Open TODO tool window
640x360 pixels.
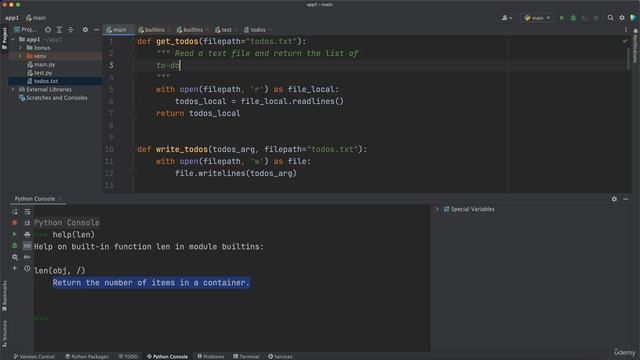tap(128, 356)
